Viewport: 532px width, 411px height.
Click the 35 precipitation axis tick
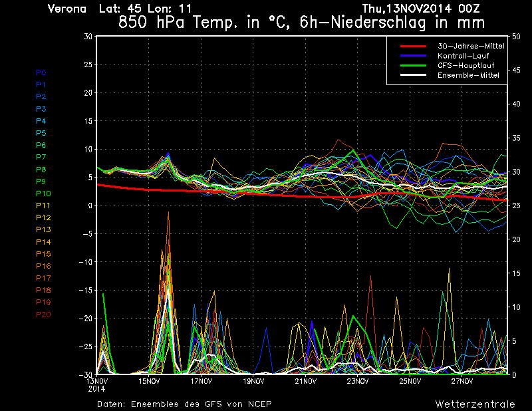coord(516,138)
